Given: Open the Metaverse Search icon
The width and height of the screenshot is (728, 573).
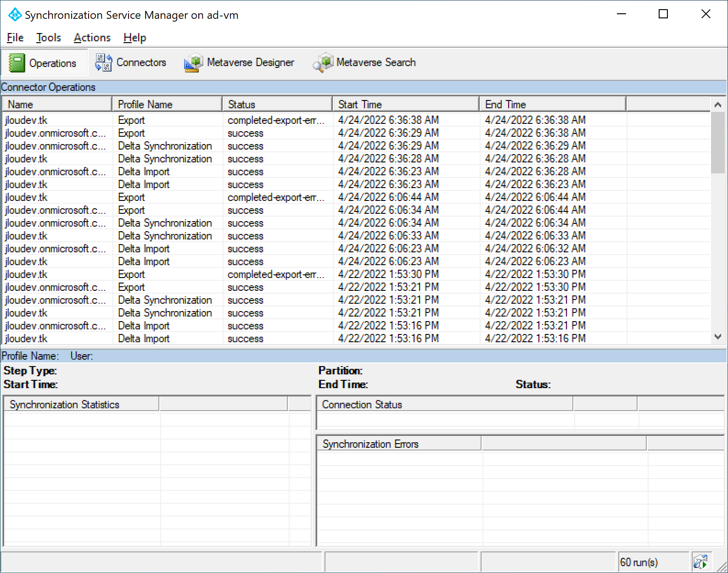Looking at the screenshot, I should click(x=323, y=62).
